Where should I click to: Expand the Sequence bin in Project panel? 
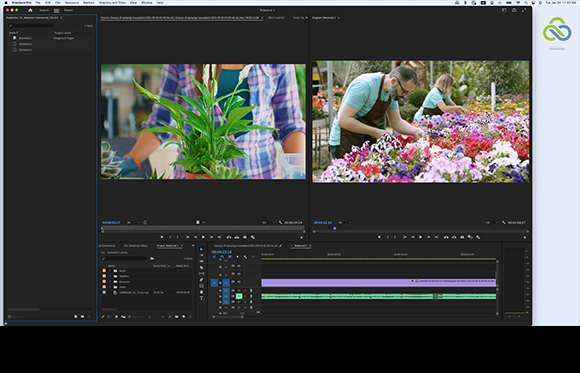[x=110, y=282]
